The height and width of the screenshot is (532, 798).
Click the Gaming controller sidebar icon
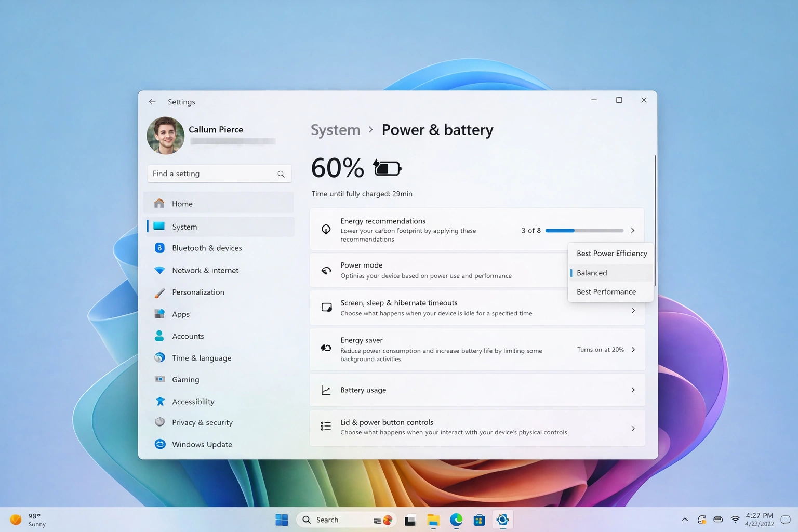pos(159,379)
